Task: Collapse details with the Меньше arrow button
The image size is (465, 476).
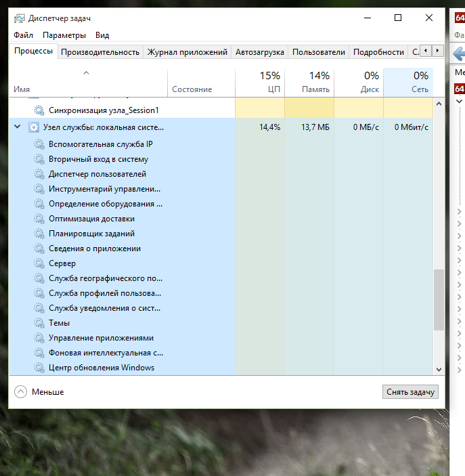Action: tap(20, 391)
